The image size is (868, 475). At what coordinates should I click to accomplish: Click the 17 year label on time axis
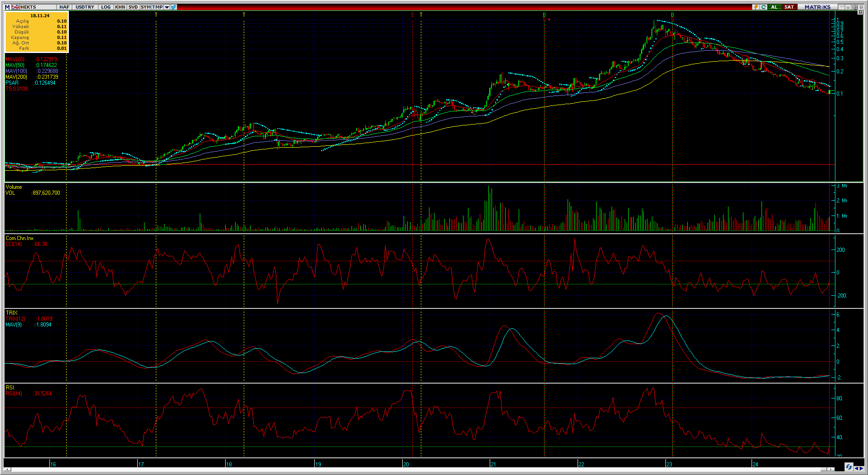point(141,464)
